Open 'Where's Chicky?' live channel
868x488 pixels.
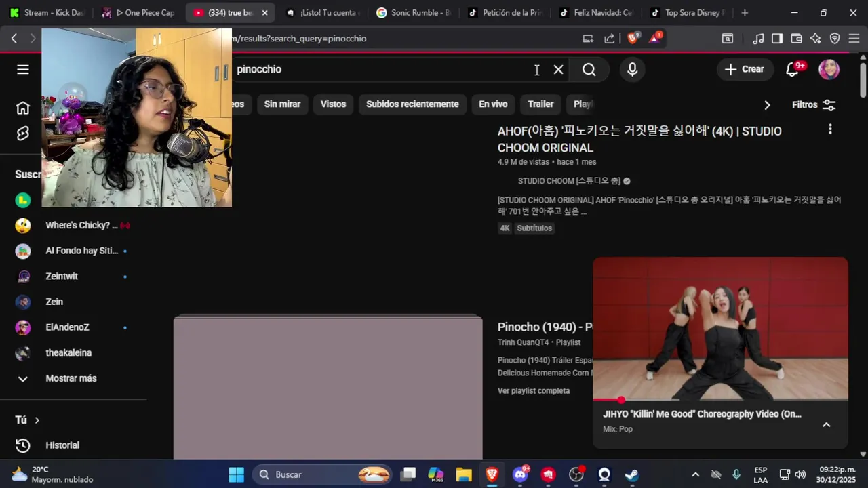(80, 226)
